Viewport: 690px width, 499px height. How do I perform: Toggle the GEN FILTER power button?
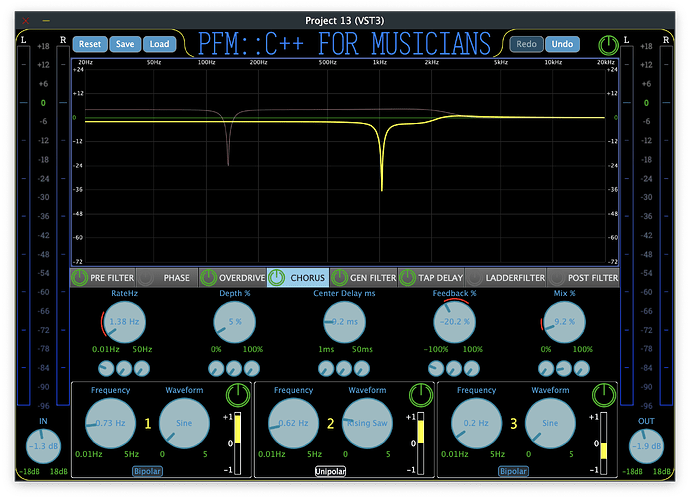(339, 278)
